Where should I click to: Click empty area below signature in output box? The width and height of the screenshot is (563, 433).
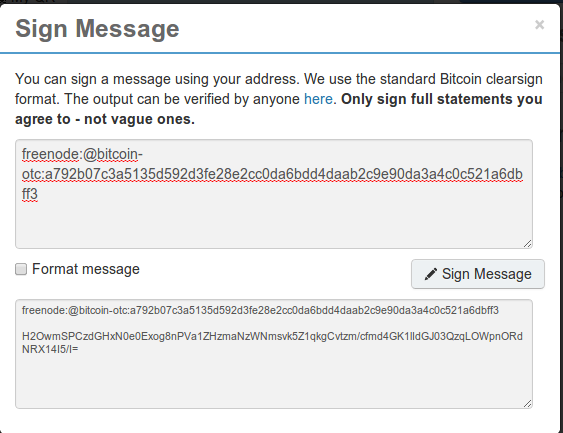[274, 381]
